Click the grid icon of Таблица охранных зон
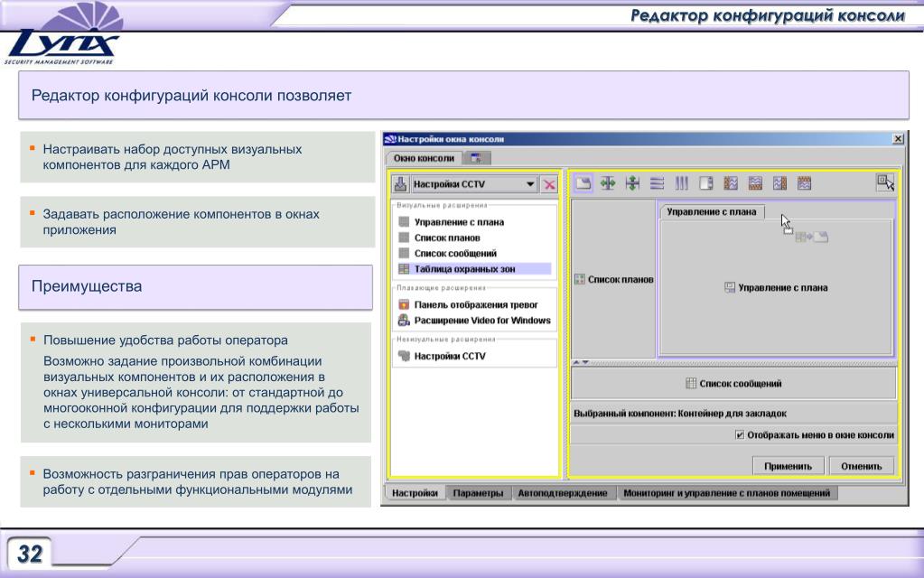This screenshot has height=578, width=924. click(404, 268)
